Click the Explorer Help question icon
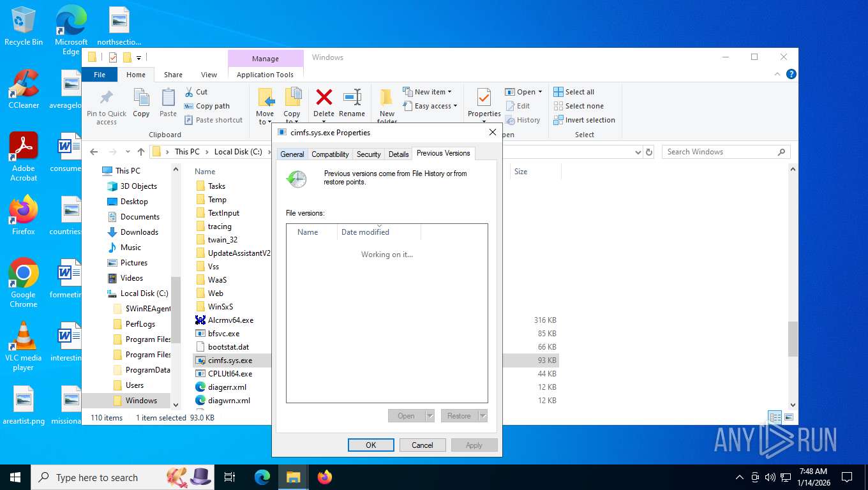 (x=791, y=75)
